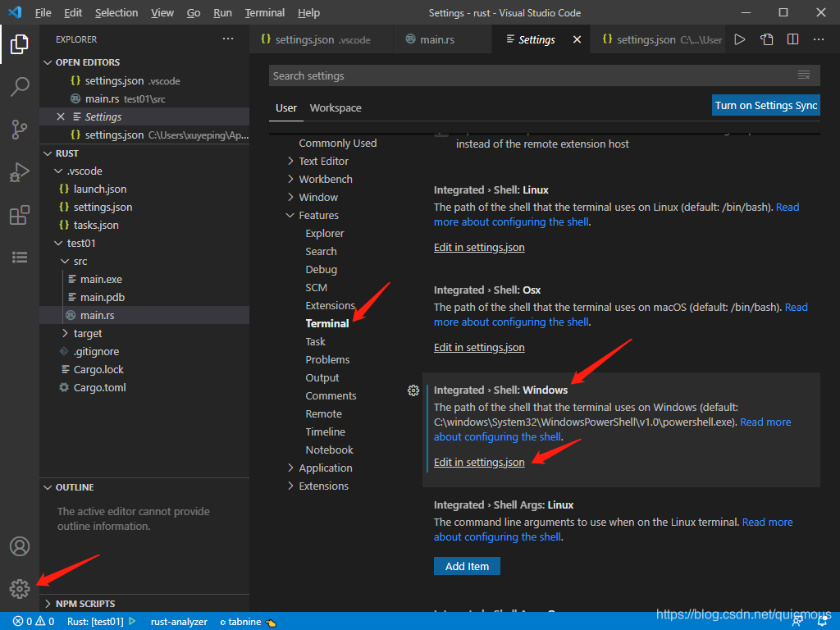The width and height of the screenshot is (840, 630).
Task: Collapse the OUTLINE section
Action: point(48,487)
